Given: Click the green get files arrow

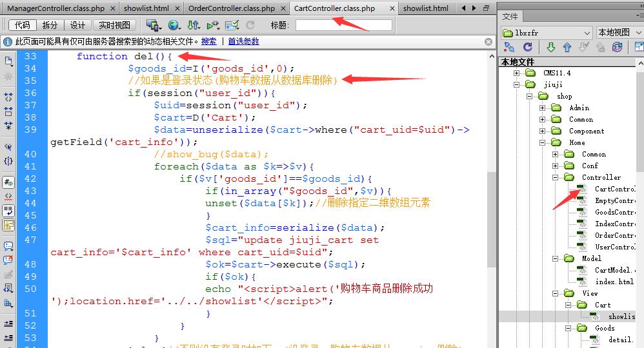Looking at the screenshot, I should [551, 47].
